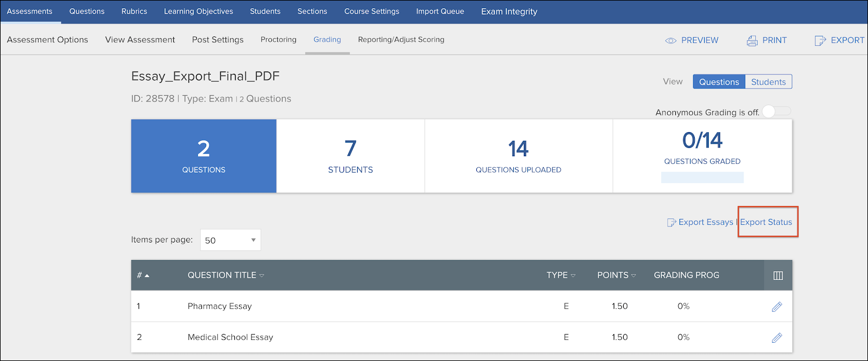Switch view to Questions

(x=719, y=82)
